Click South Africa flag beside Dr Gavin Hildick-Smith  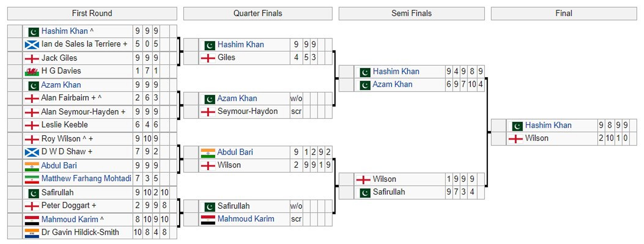pos(32,233)
